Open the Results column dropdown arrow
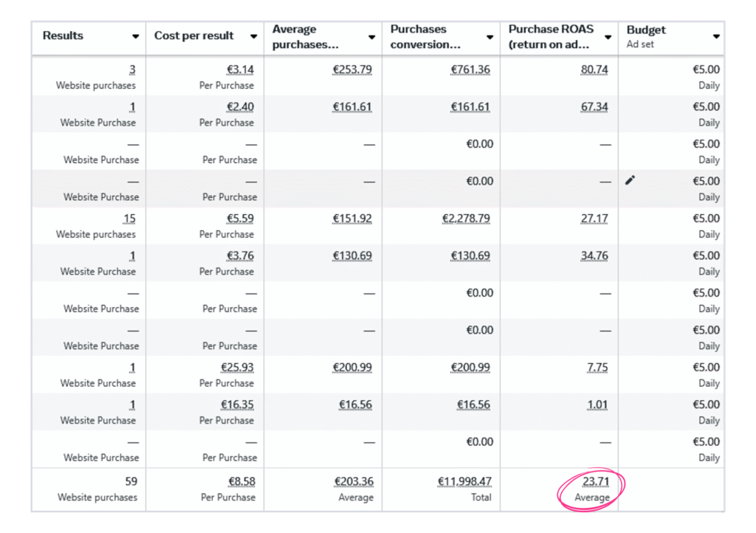The width and height of the screenshot is (756, 533). 135,36
